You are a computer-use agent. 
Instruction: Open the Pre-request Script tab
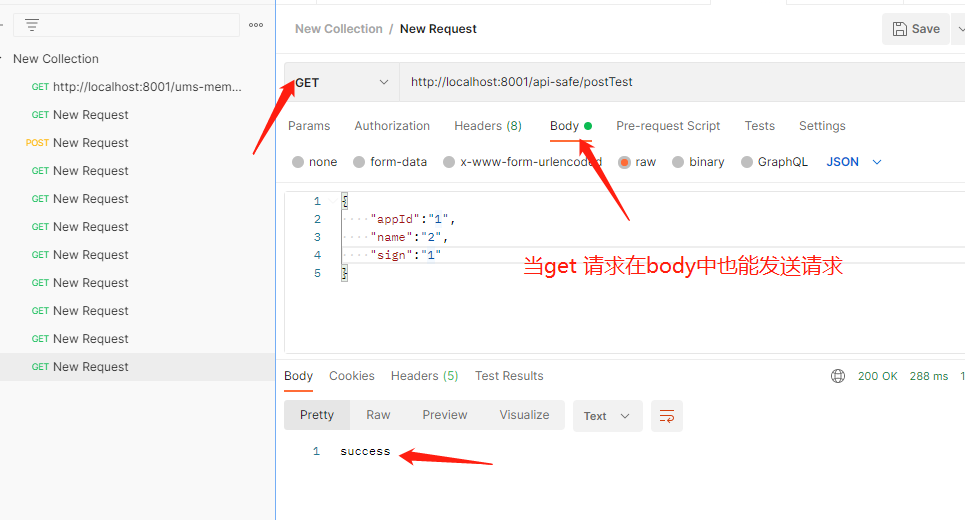(x=668, y=126)
